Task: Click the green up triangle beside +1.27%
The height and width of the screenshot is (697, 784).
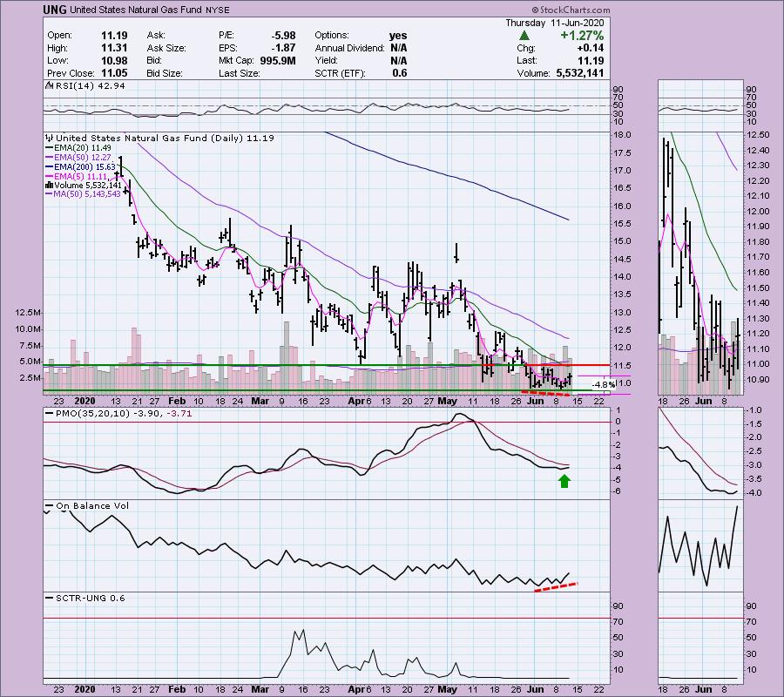Action: pyautogui.click(x=524, y=36)
